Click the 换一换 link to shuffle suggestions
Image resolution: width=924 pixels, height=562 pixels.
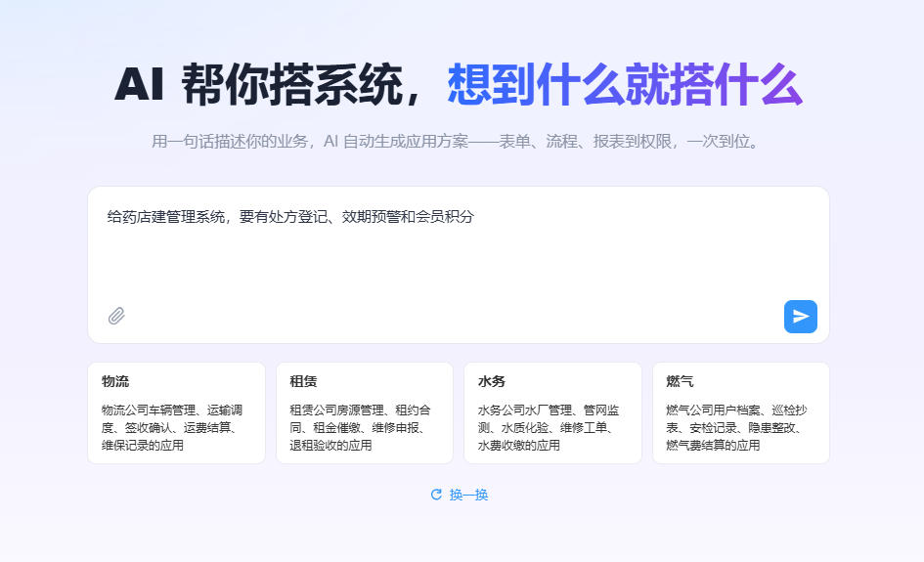pyautogui.click(x=468, y=495)
